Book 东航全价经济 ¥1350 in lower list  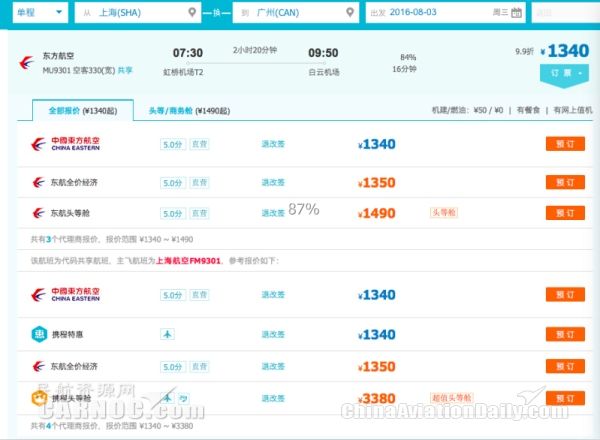pyautogui.click(x=565, y=366)
